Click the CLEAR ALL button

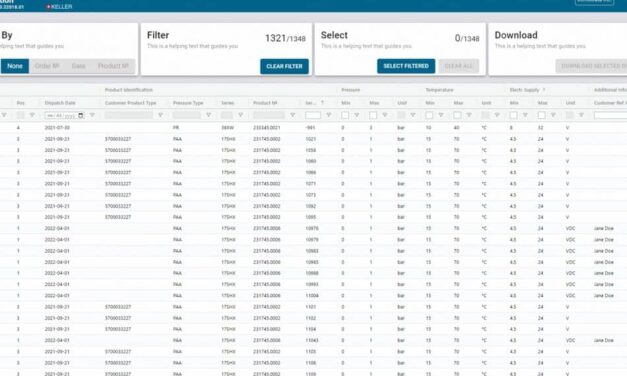[459, 66]
